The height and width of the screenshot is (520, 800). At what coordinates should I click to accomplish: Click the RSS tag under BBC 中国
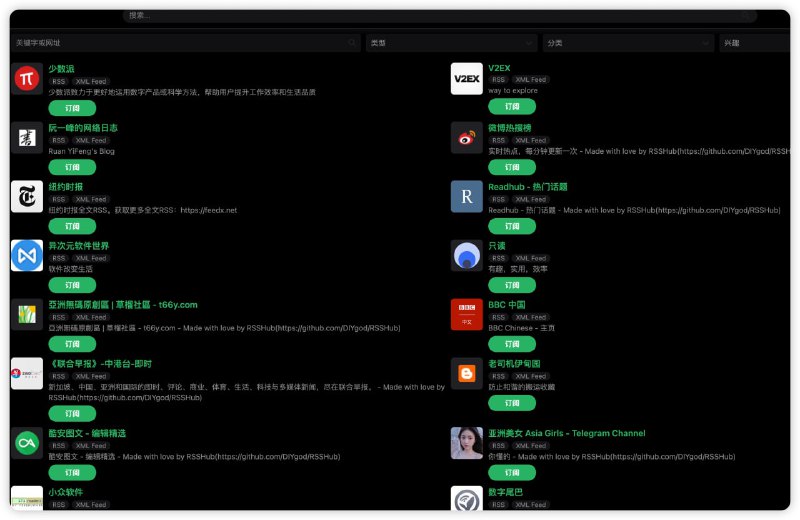(498, 317)
